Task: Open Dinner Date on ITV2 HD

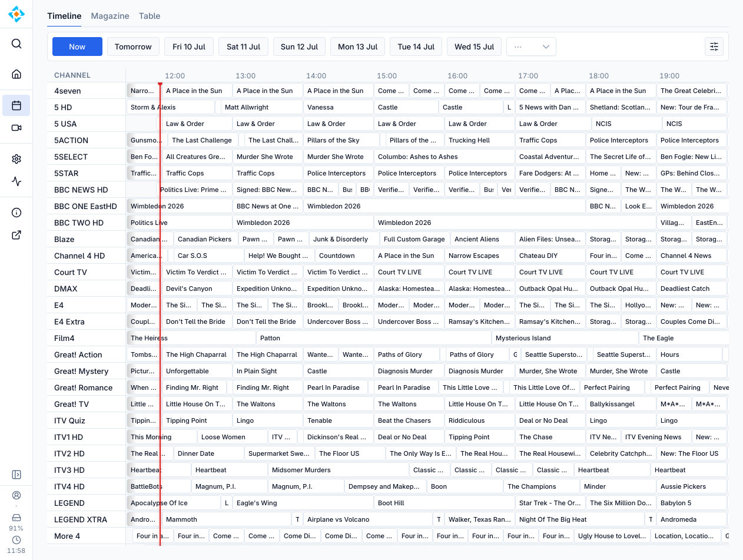Action: pyautogui.click(x=209, y=453)
